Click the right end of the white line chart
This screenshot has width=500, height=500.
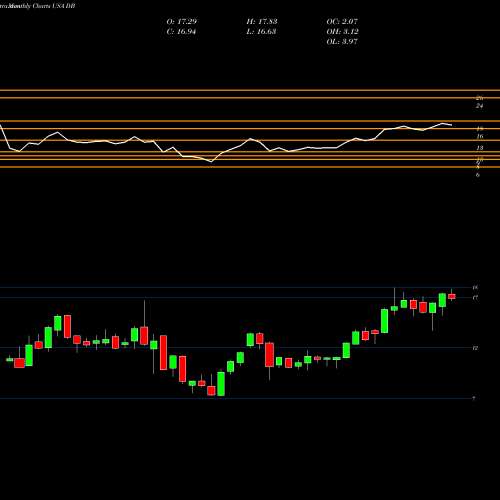coord(452,125)
